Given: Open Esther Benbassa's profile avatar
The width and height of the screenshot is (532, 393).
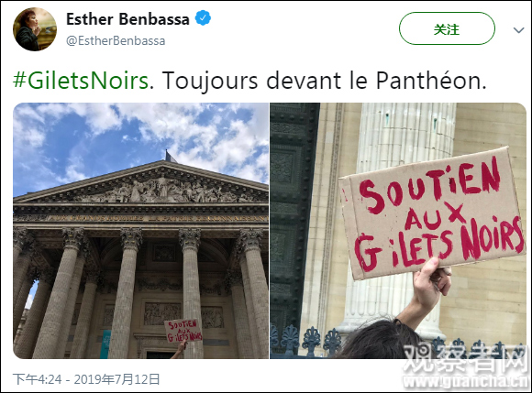Looking at the screenshot, I should (35, 29).
